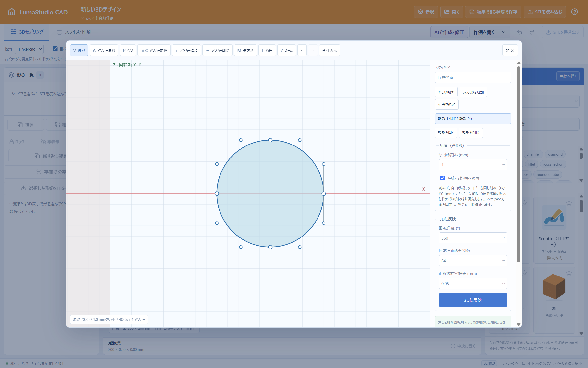This screenshot has height=368, width=588.
Task: Click the 回転方向の分割数 field showing 64
Action: (x=473, y=261)
